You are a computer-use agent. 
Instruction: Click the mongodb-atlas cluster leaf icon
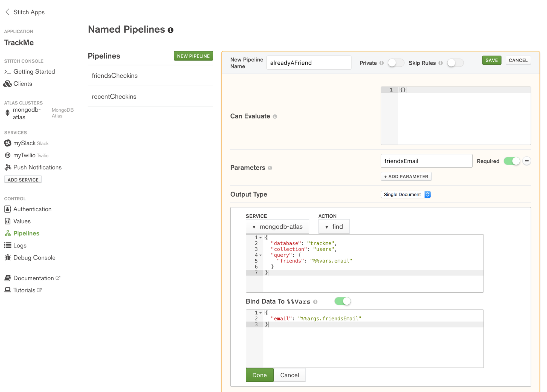click(7, 113)
